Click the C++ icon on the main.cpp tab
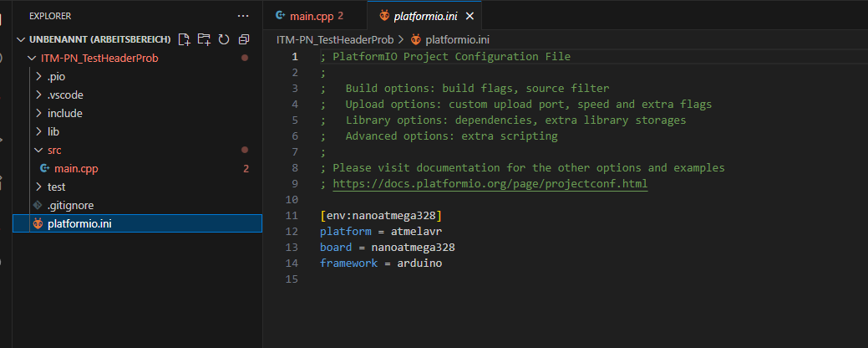 (x=281, y=16)
